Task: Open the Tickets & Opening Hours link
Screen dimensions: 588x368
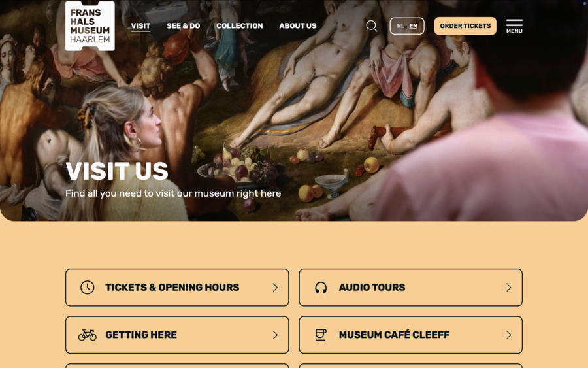Action: coord(177,288)
